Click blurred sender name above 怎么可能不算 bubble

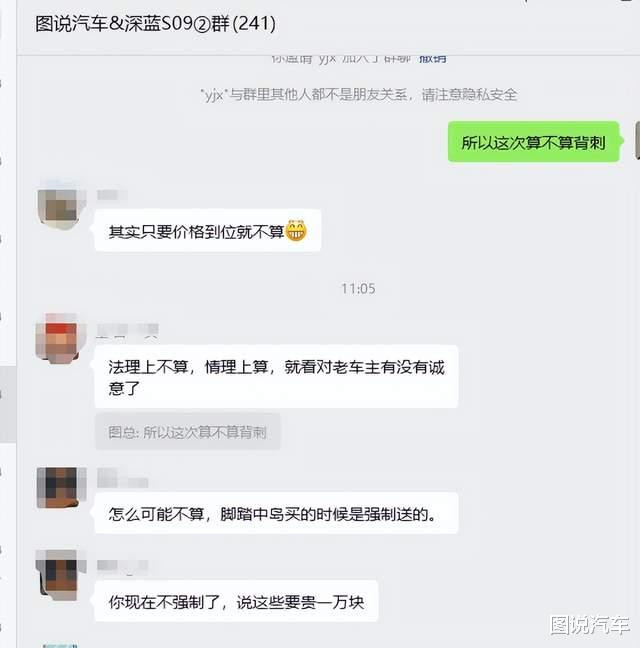pos(122,479)
